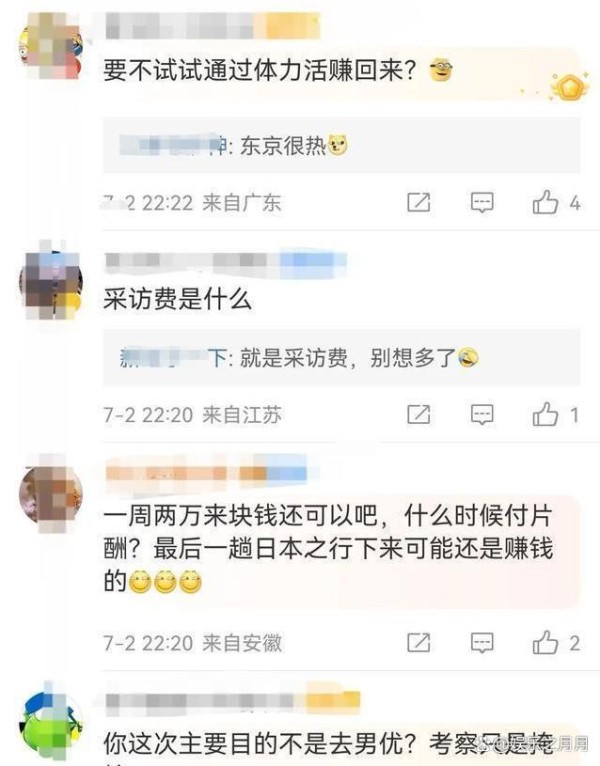Screen dimensions: 600x766
Task: Like the 采访费是什么 comment
Action: (x=545, y=415)
